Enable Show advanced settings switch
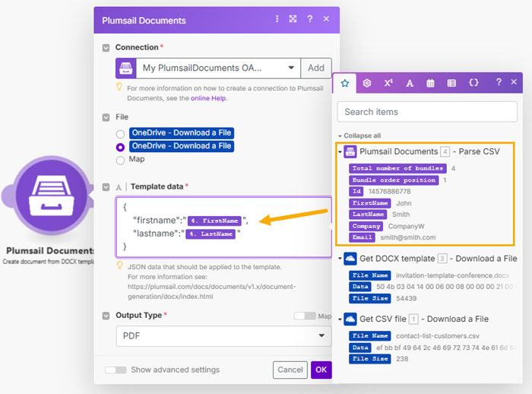The height and width of the screenshot is (394, 532). (x=116, y=370)
